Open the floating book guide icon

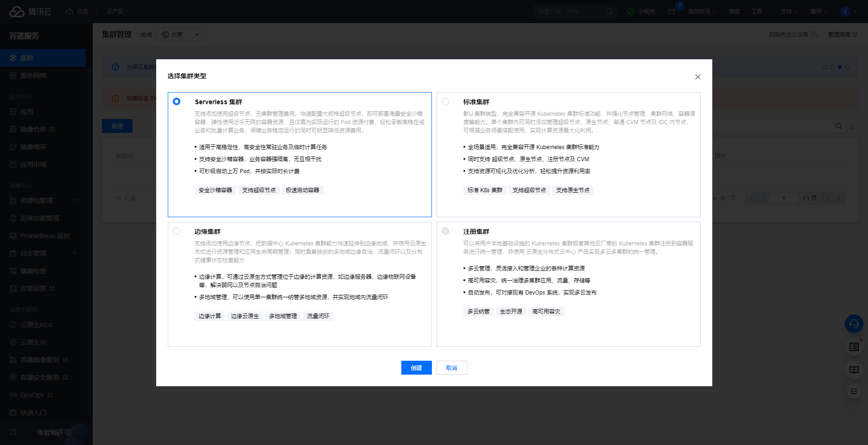[x=854, y=370]
